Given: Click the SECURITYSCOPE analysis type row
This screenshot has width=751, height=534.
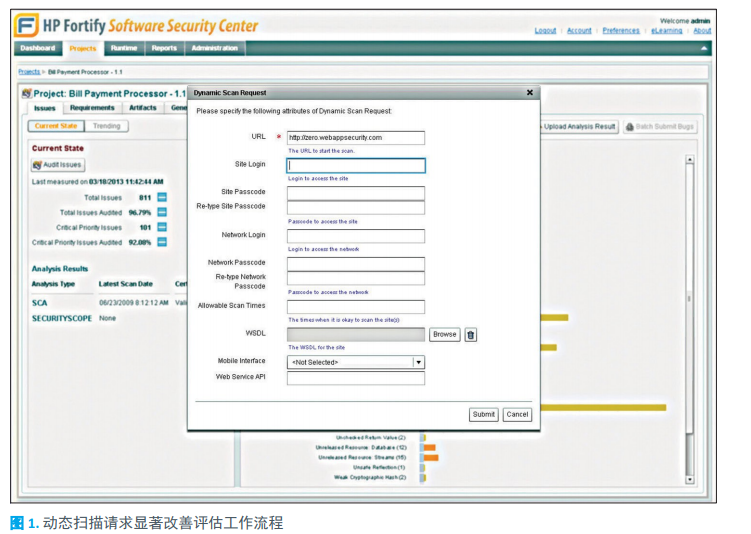Looking at the screenshot, I should (x=109, y=318).
